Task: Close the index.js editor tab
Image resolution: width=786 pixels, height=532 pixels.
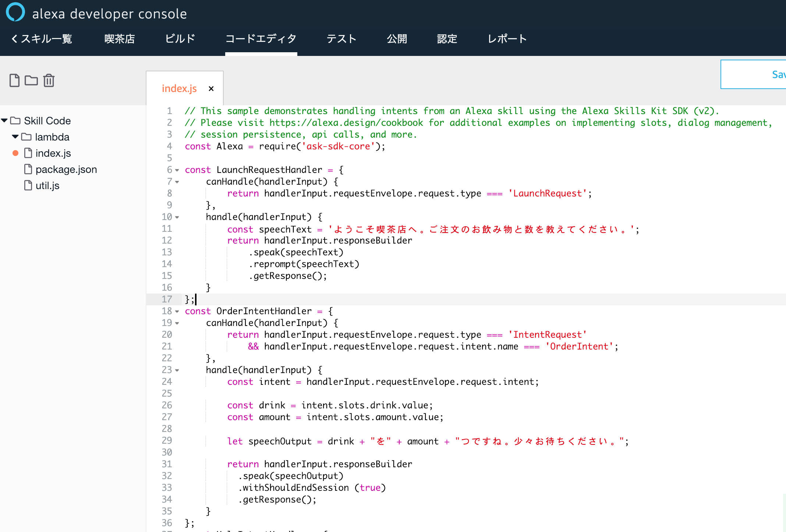Action: pos(211,89)
